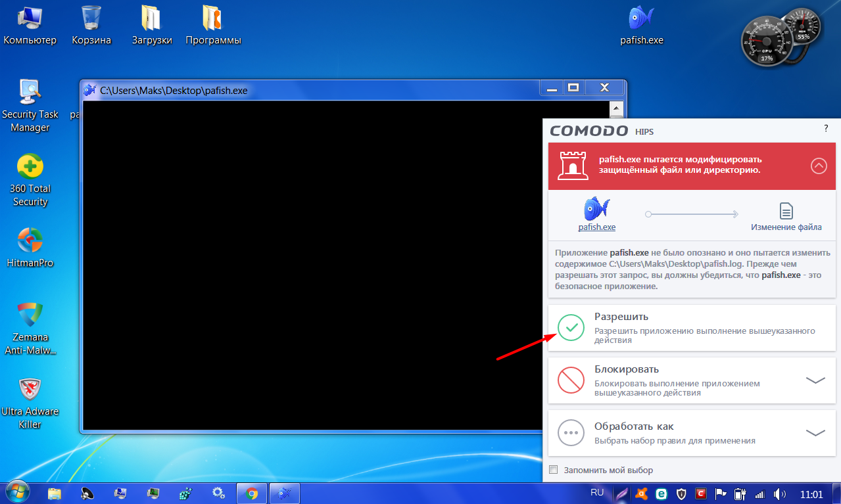The image size is (841, 504).
Task: Open ESET tray icon
Action: (661, 493)
